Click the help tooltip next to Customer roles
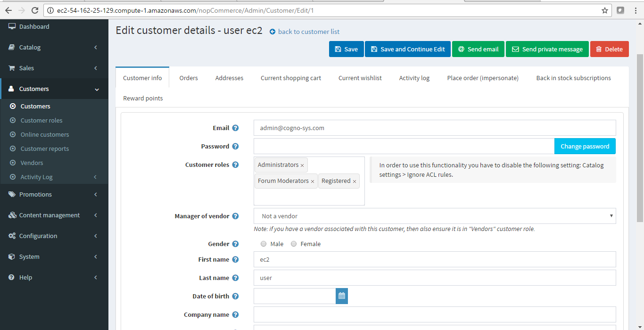 point(235,165)
